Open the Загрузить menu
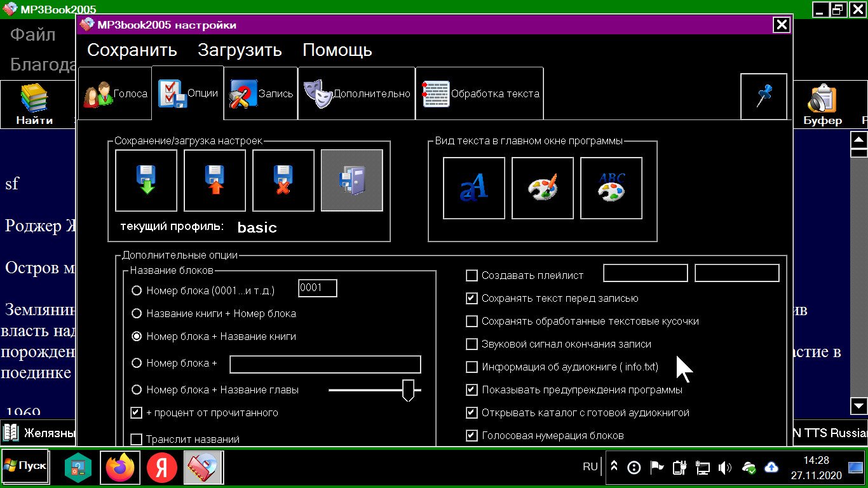Viewport: 868px width, 488px height. 240,50
